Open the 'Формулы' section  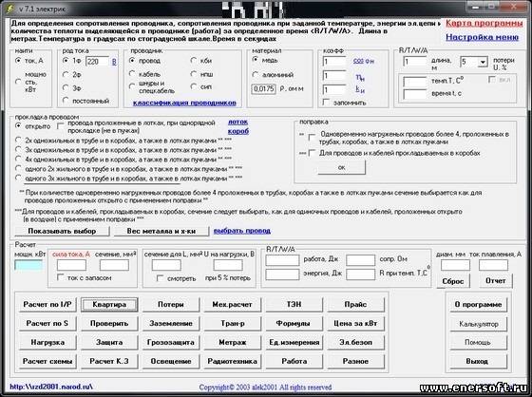[294, 323]
